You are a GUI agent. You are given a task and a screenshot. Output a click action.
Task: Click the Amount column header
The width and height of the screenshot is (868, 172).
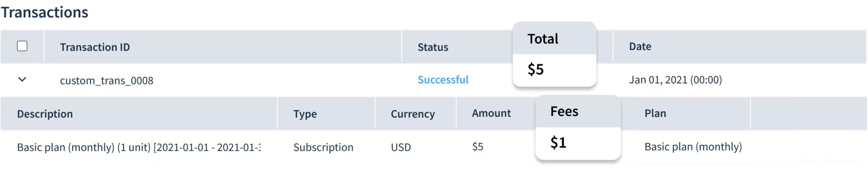491,113
